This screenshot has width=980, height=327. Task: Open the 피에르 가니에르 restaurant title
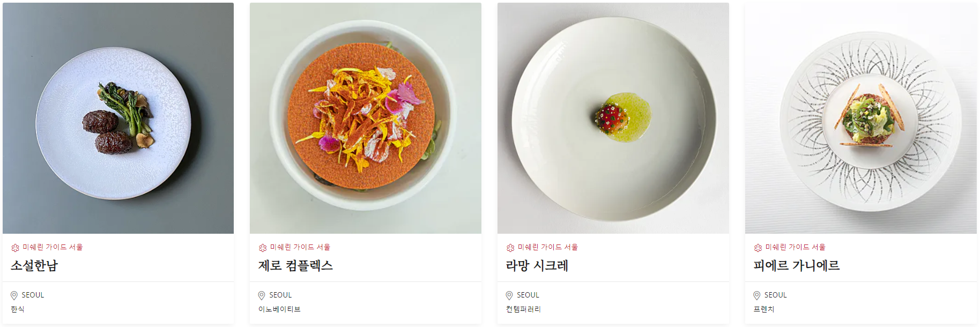pos(797,265)
